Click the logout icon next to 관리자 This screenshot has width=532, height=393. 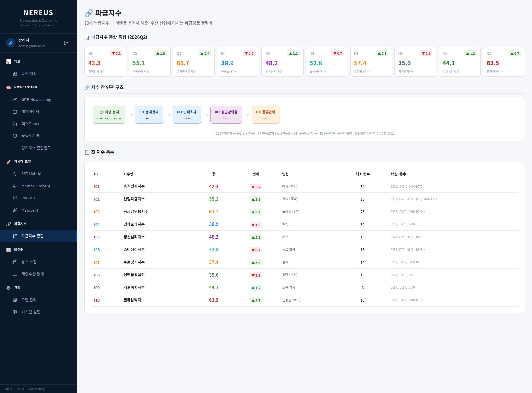[x=66, y=43]
